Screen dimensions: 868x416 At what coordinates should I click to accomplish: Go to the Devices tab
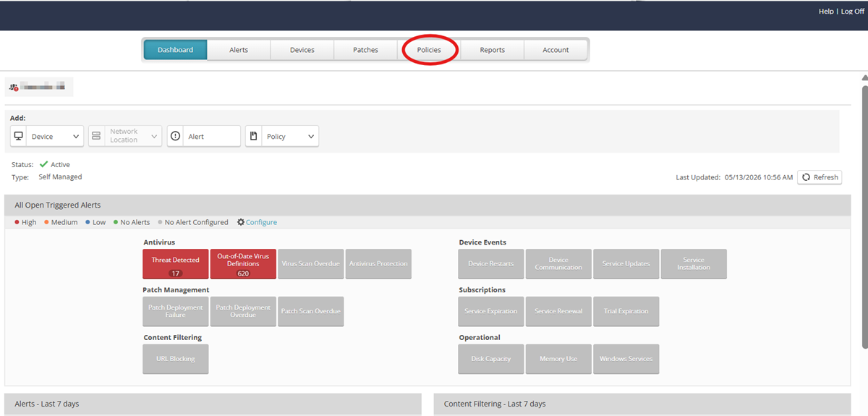point(302,50)
